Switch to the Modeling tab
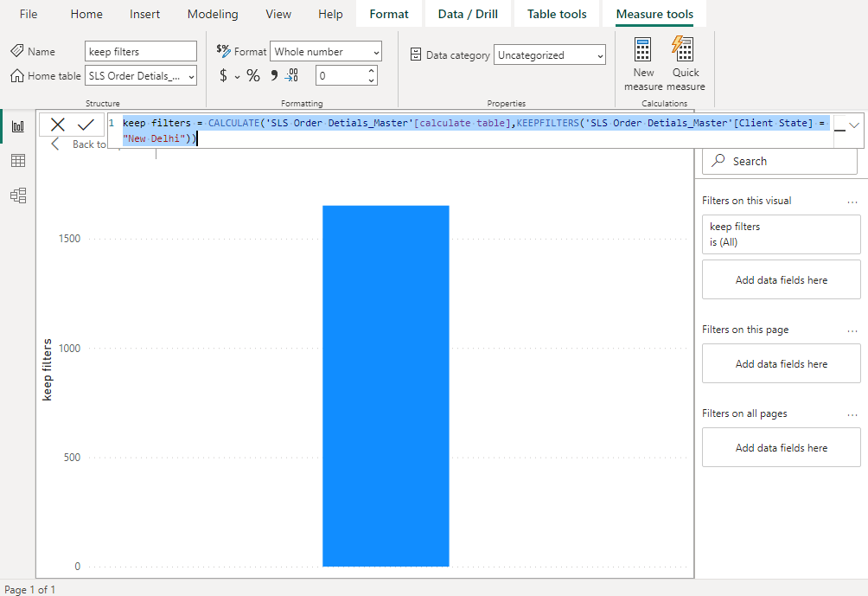 [213, 14]
